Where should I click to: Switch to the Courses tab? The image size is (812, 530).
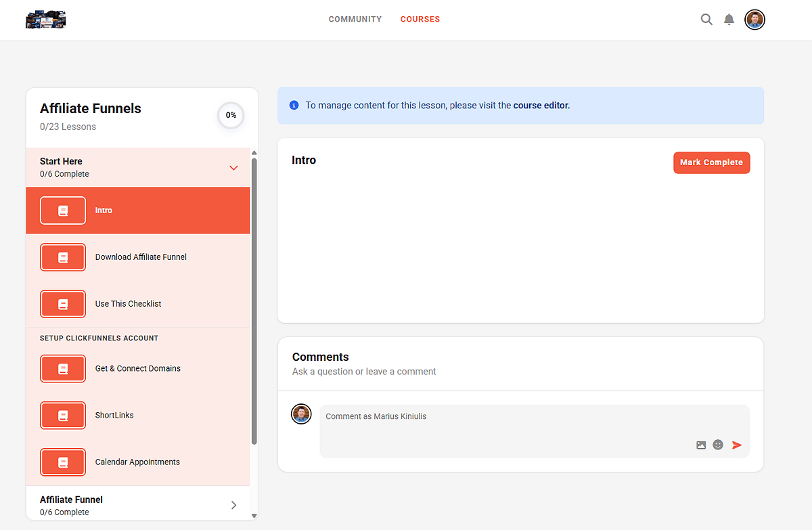pyautogui.click(x=420, y=20)
